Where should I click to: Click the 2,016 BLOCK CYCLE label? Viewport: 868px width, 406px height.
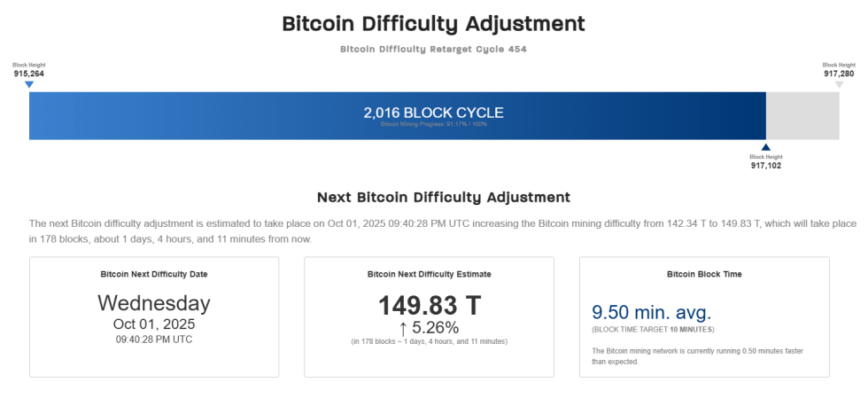tap(433, 113)
